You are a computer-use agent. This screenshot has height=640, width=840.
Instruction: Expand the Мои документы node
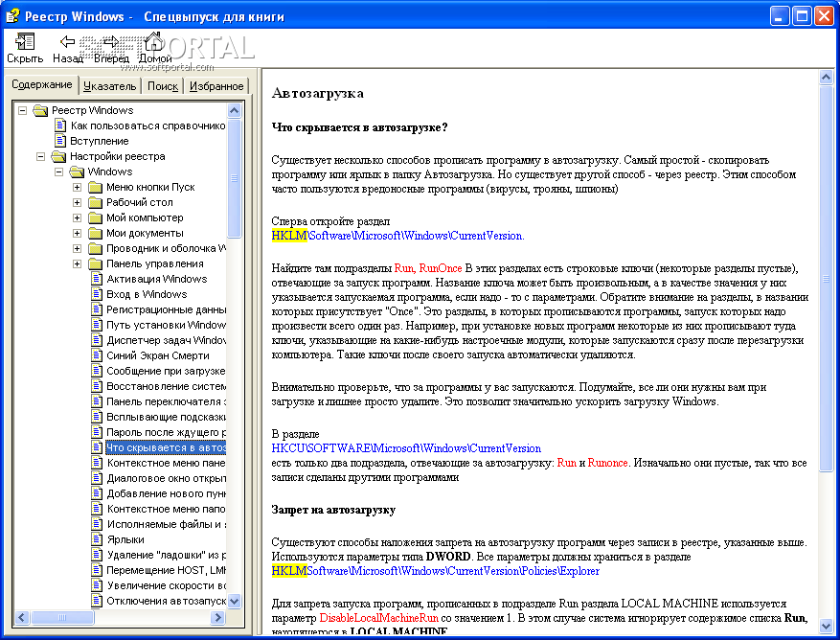pos(78,233)
